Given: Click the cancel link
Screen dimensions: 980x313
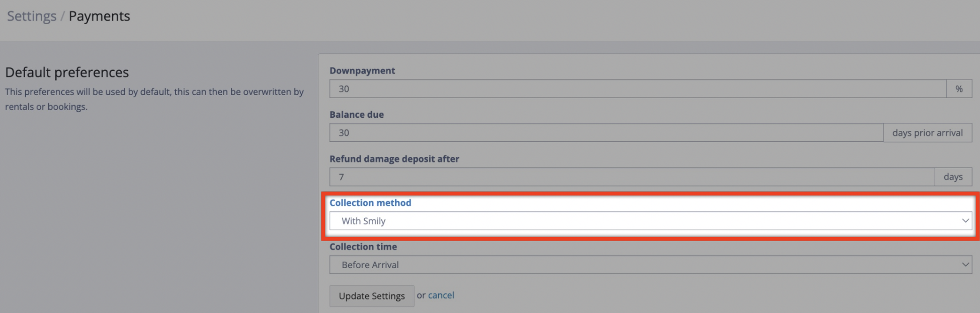Looking at the screenshot, I should click(441, 295).
